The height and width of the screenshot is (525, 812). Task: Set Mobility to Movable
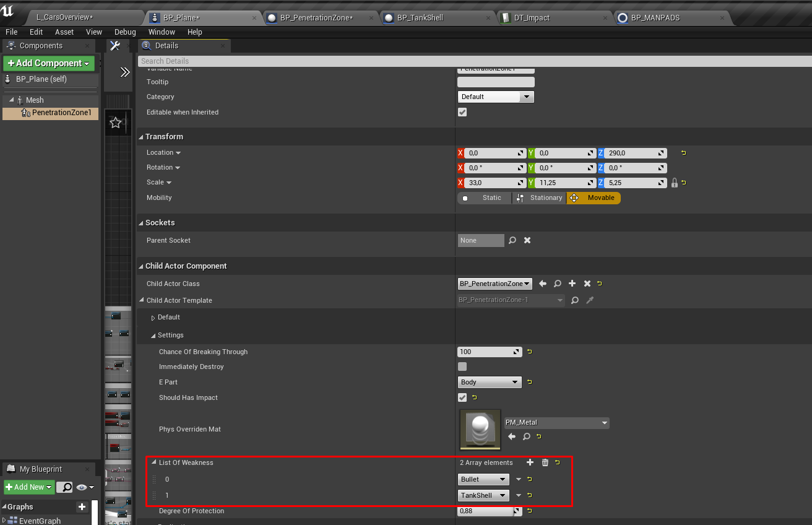[594, 198]
